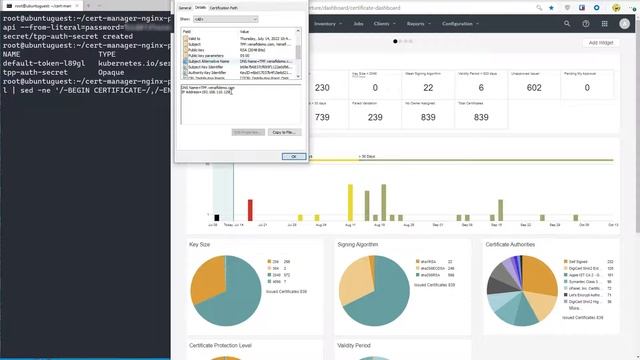
Task: Open the Jobs menu item
Action: 358,24
